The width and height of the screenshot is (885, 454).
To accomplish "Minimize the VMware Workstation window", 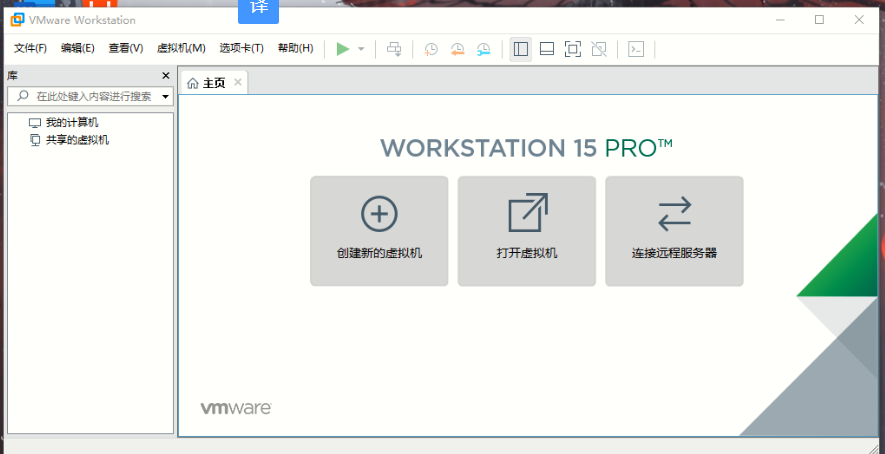I will (x=781, y=20).
